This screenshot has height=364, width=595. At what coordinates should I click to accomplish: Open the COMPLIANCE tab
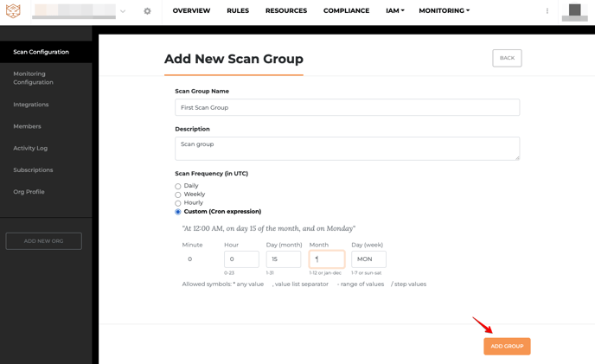346,10
